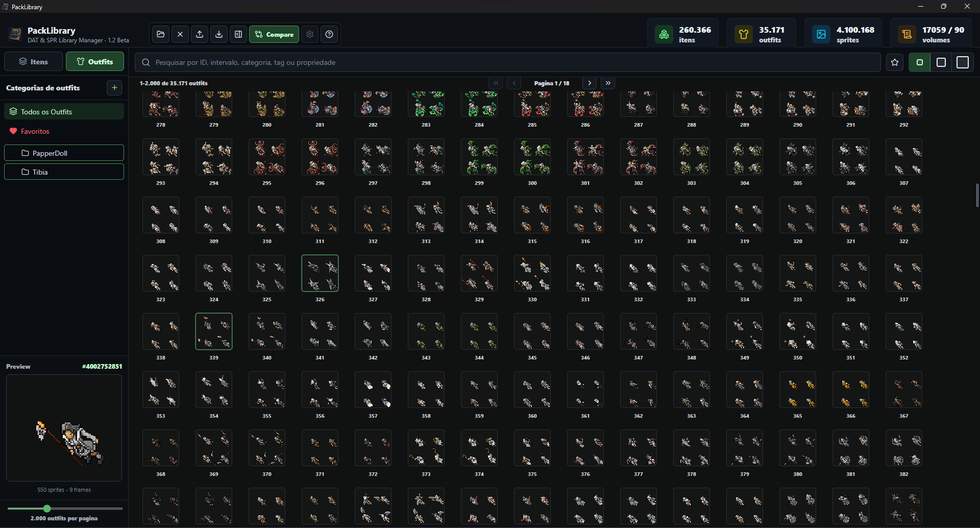
Task: Select outfit thumbnail 339
Action: coord(214,331)
